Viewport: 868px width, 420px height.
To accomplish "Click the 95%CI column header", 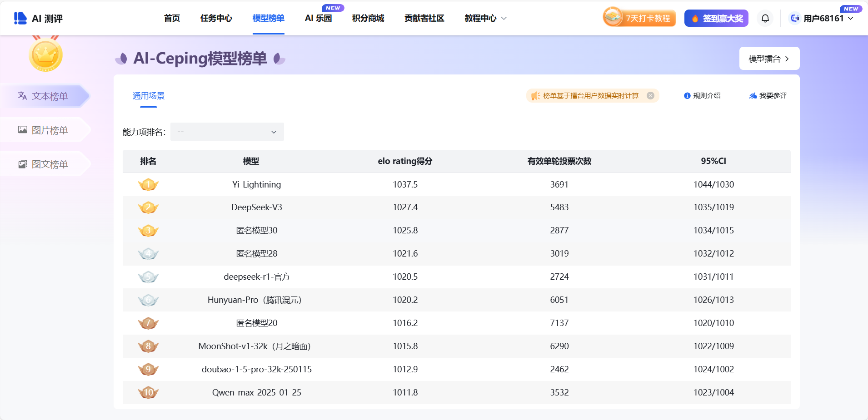I will [x=713, y=161].
